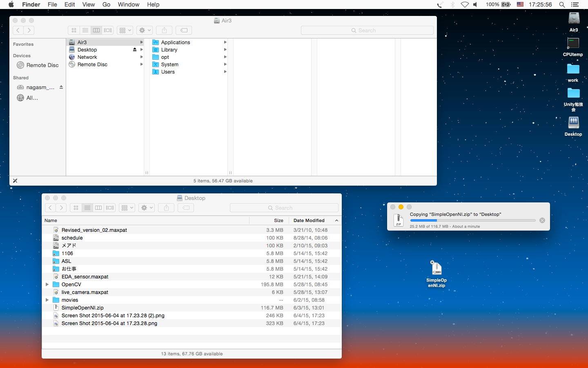Open the View menu
The height and width of the screenshot is (368, 588).
pyautogui.click(x=88, y=4)
